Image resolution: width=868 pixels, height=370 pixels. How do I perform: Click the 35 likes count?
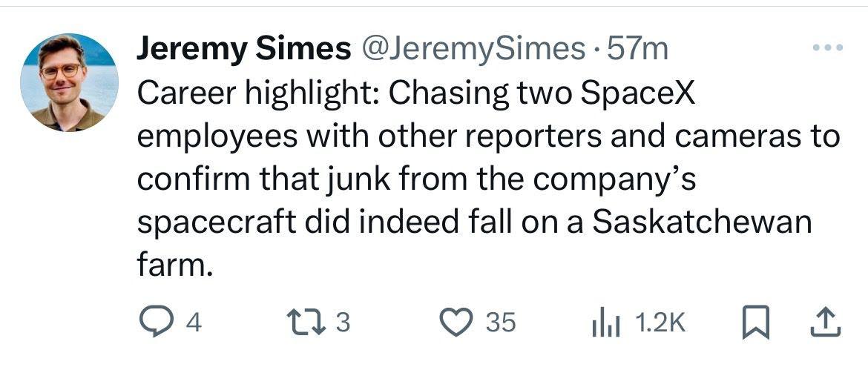click(501, 323)
